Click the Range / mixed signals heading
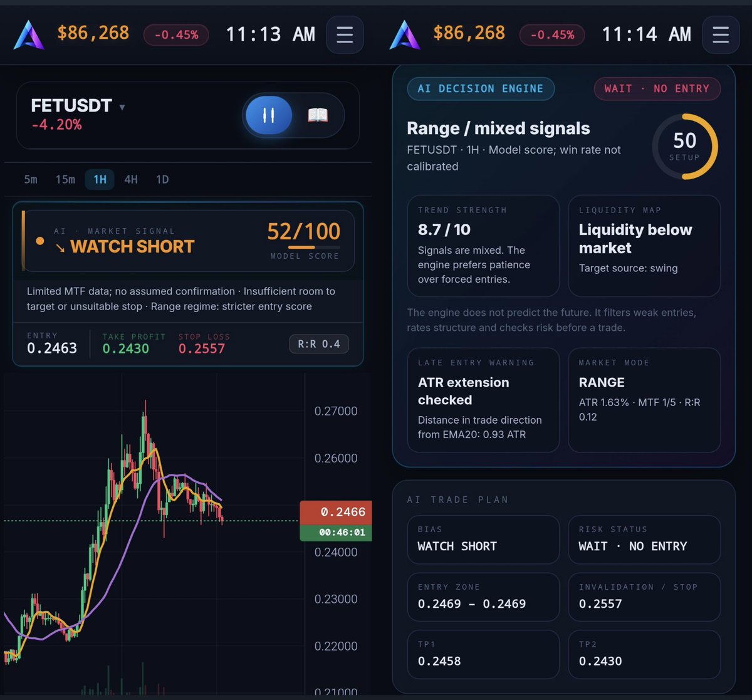Viewport: 752px width, 700px height. pyautogui.click(x=498, y=128)
